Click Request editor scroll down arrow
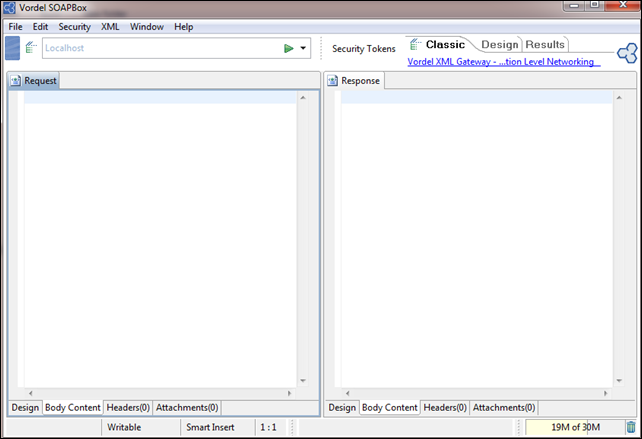Screen dimensions: 642x439 point(303,380)
